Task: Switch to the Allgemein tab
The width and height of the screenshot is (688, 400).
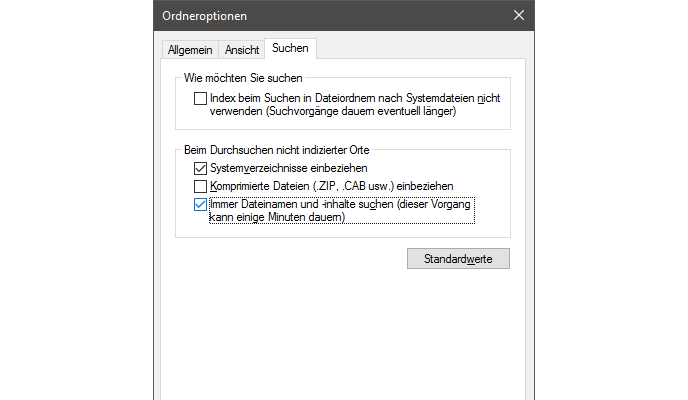Action: 190,49
